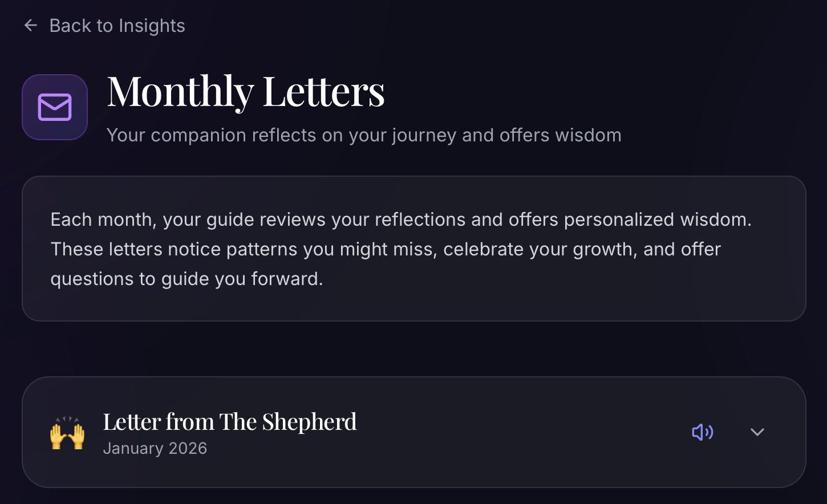Click the celebration emoji next to the Shepherd letter
The height and width of the screenshot is (504, 827).
point(67,433)
